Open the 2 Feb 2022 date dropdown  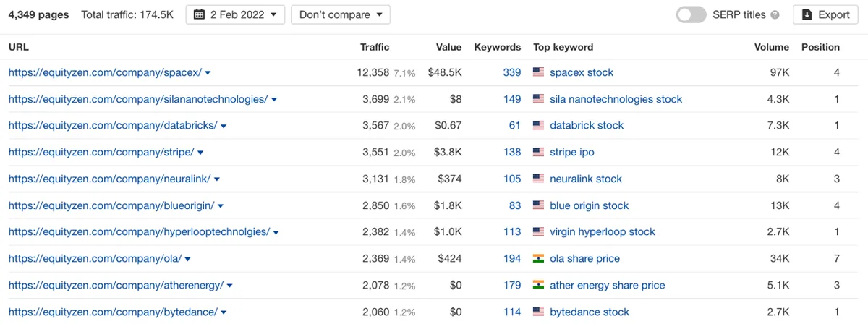[x=235, y=14]
